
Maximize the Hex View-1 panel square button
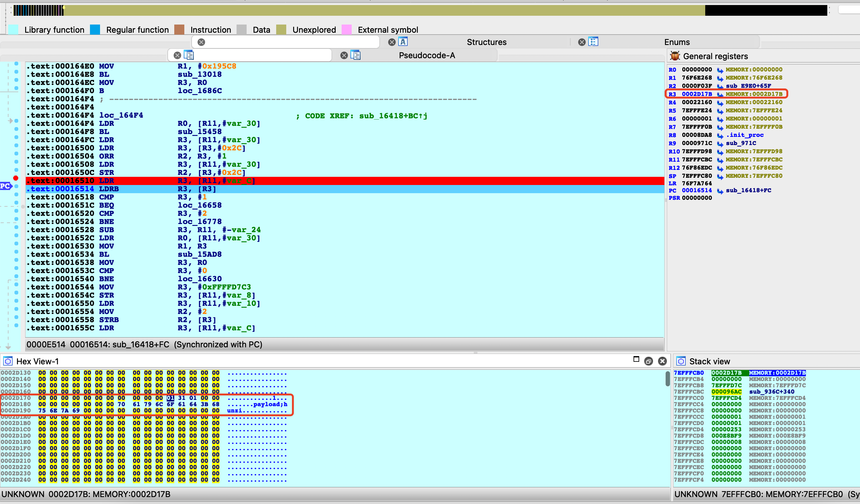coord(636,359)
